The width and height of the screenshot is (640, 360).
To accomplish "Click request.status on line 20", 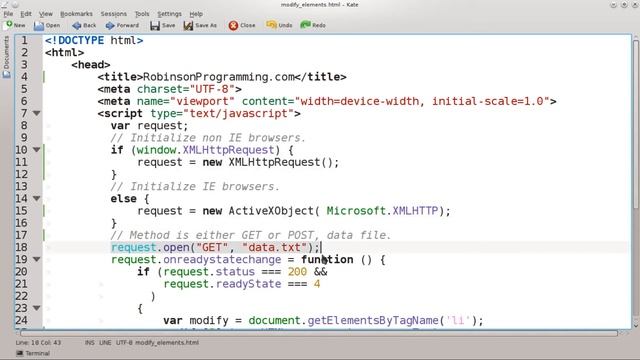I will (x=209, y=272).
